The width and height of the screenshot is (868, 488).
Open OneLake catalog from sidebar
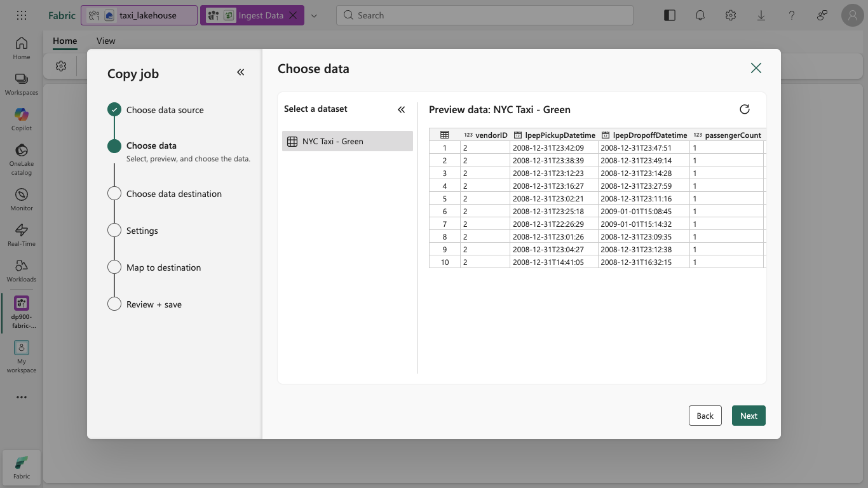pyautogui.click(x=22, y=159)
